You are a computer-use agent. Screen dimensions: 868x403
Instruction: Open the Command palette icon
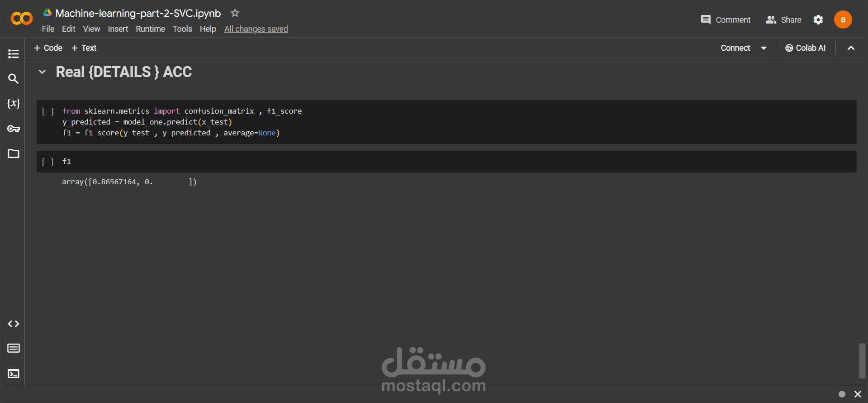click(x=14, y=348)
